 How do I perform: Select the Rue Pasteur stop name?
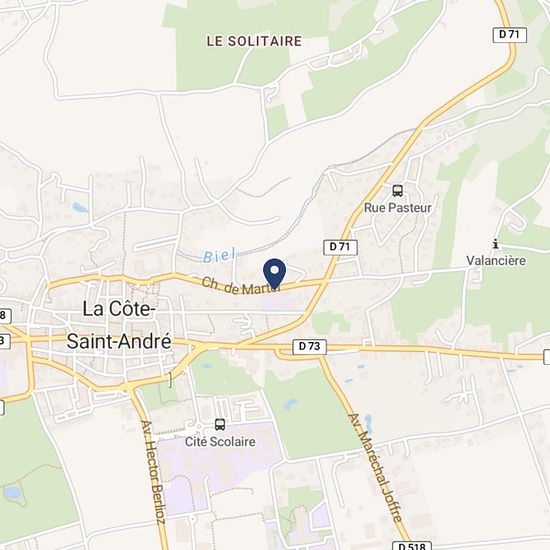(397, 208)
